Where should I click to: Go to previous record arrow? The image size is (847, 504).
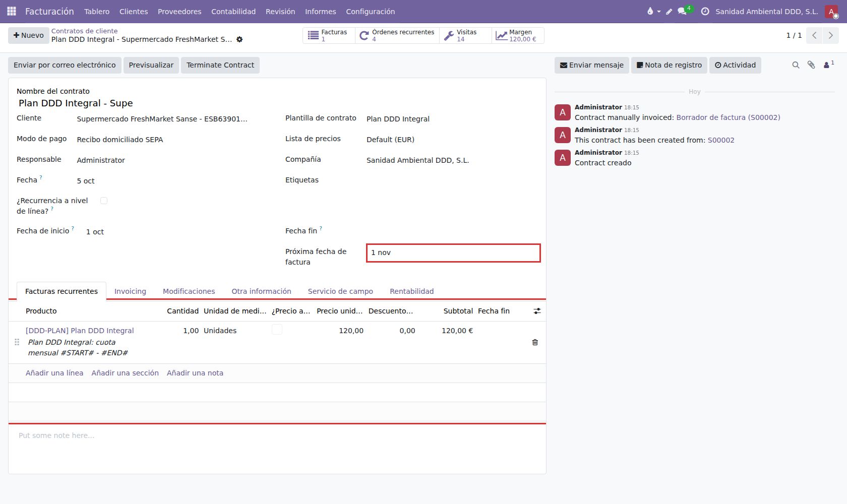point(814,35)
